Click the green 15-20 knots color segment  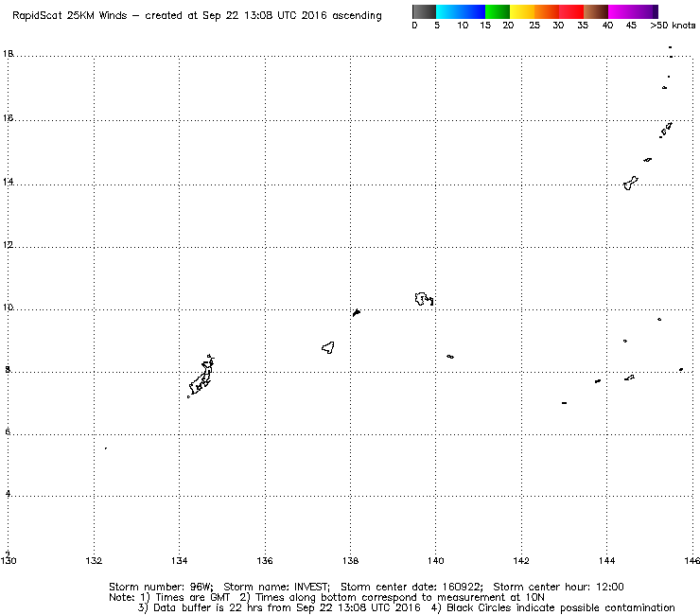[498, 11]
